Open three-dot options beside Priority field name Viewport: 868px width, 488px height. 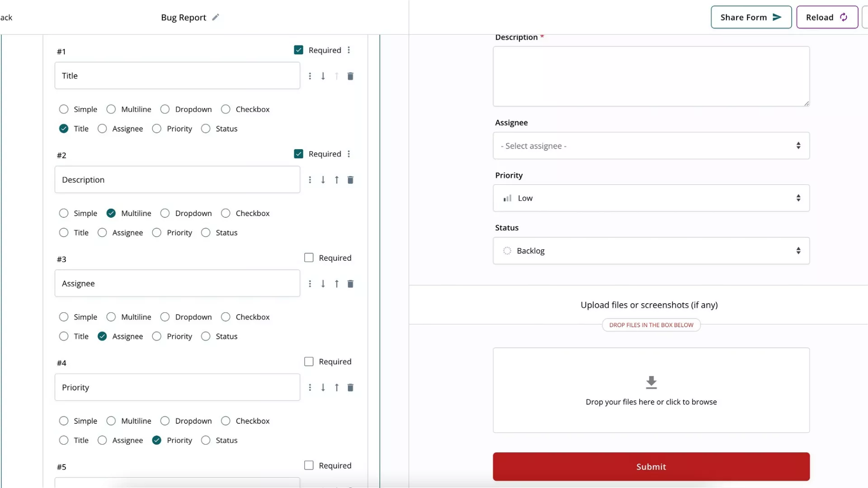(x=310, y=388)
